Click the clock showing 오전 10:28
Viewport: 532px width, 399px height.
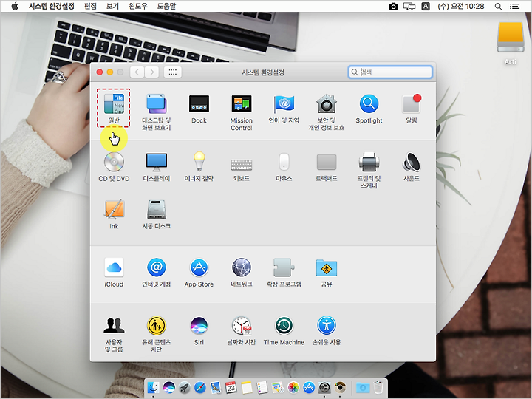point(461,6)
